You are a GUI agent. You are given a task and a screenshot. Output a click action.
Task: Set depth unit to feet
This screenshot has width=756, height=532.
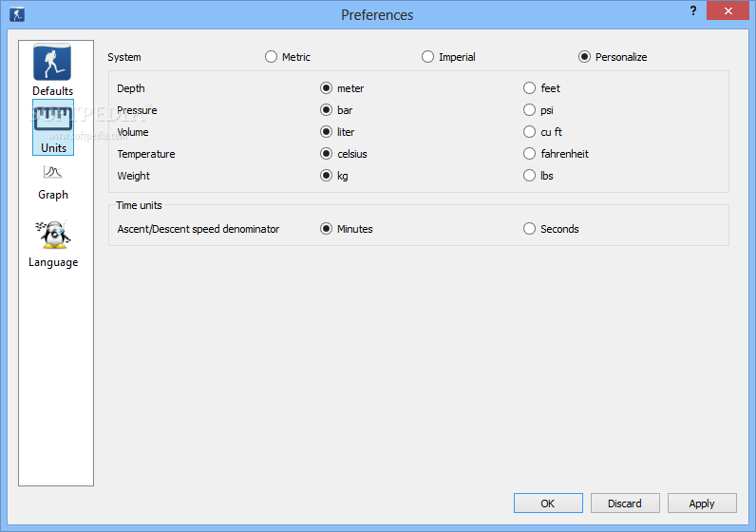coord(541,88)
